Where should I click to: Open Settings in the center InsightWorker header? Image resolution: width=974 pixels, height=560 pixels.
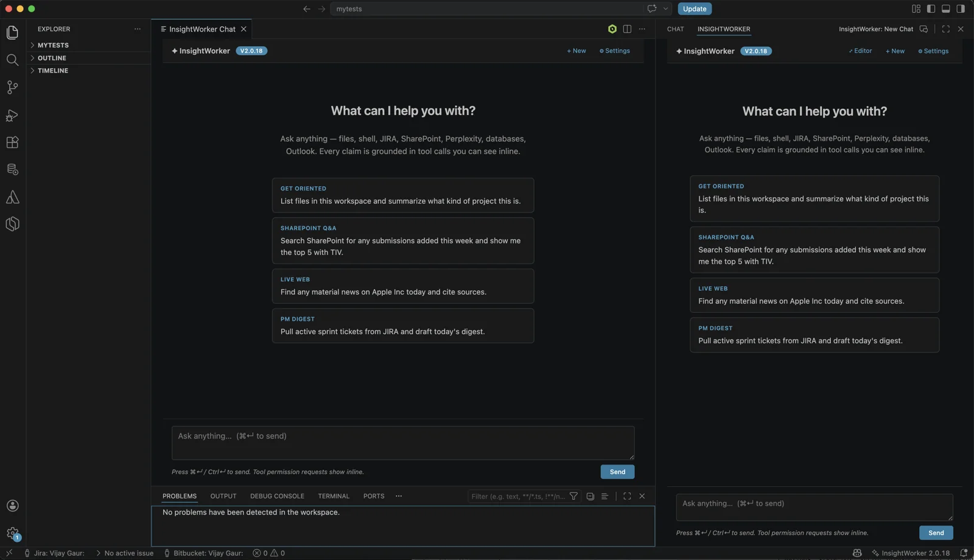[x=615, y=51]
